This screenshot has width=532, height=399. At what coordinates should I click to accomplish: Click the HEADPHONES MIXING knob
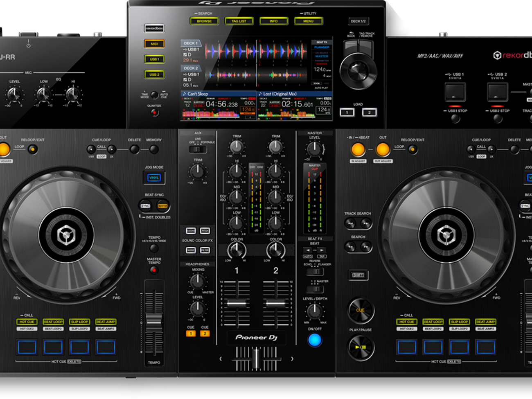point(198,282)
